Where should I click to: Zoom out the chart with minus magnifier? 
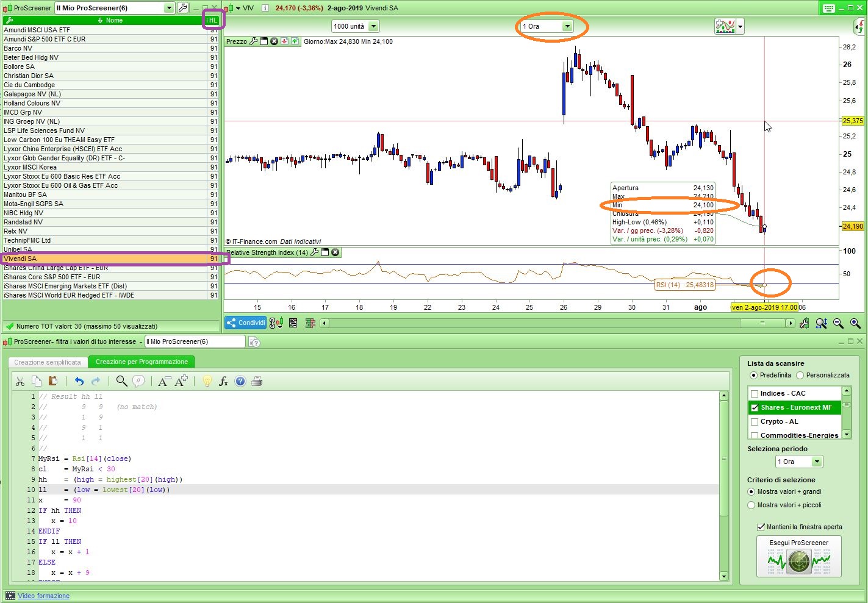tap(838, 323)
